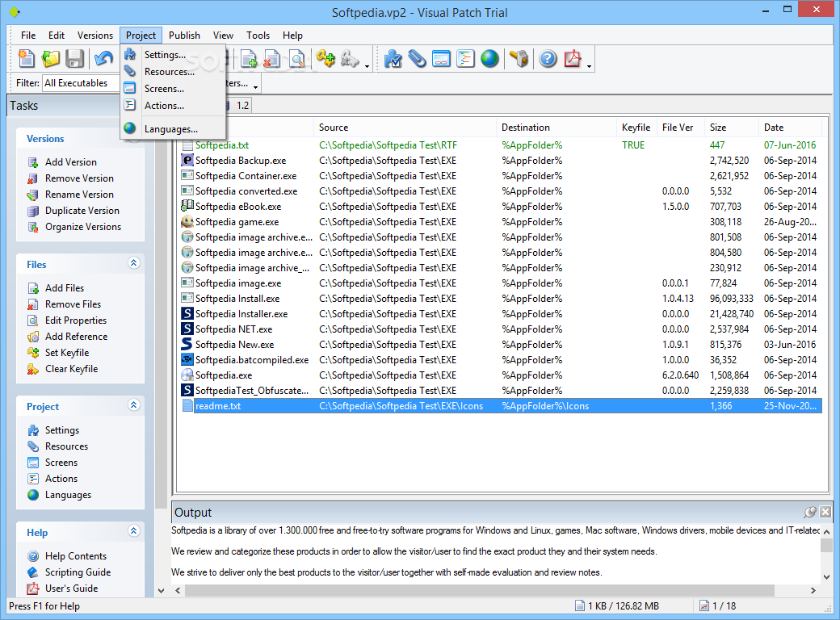Click the Add Reference task link
Viewport: 840px width, 620px height.
coord(76,336)
